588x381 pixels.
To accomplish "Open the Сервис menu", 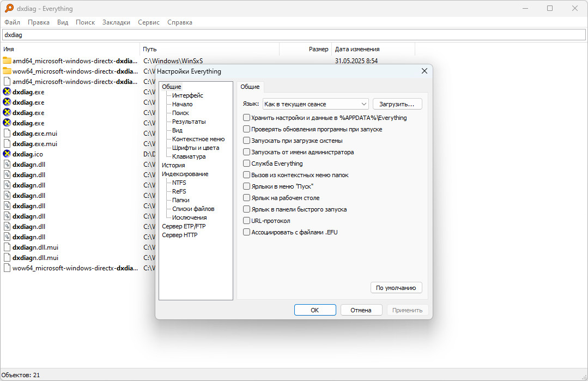I will pyautogui.click(x=149, y=22).
